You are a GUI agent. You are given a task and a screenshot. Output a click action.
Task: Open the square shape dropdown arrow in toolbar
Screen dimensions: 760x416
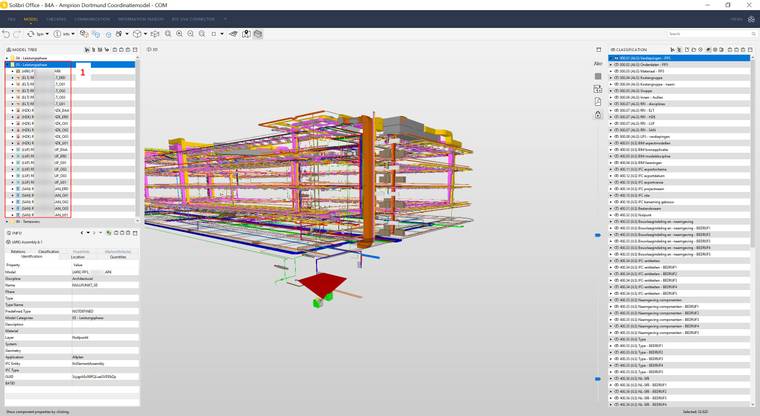(222, 34)
